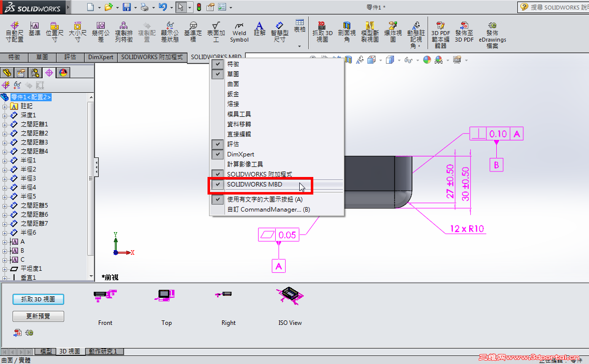Viewport: 589px width, 364px height.
Task: Toggle the DimXpert checkbox in the context menu
Action: [218, 154]
